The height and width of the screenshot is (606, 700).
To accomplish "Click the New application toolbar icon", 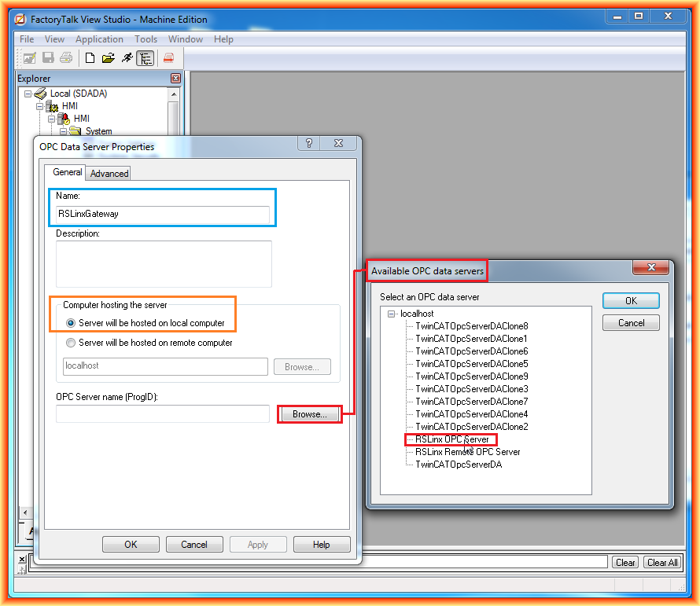I will click(90, 58).
